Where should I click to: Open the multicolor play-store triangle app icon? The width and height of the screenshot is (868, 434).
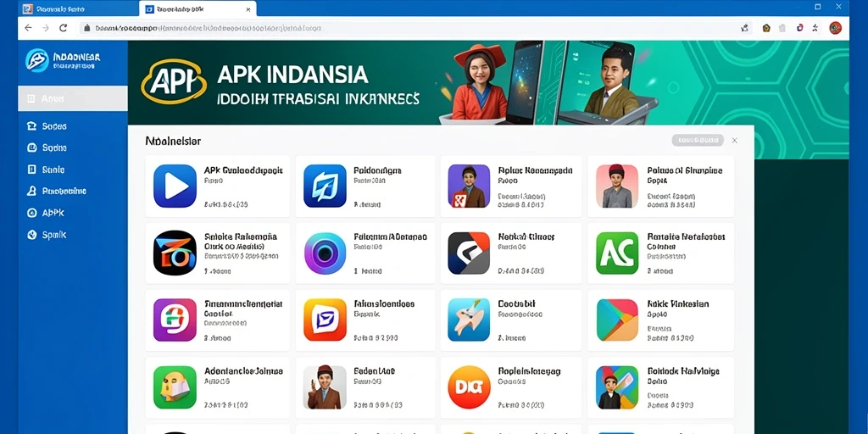pyautogui.click(x=617, y=320)
